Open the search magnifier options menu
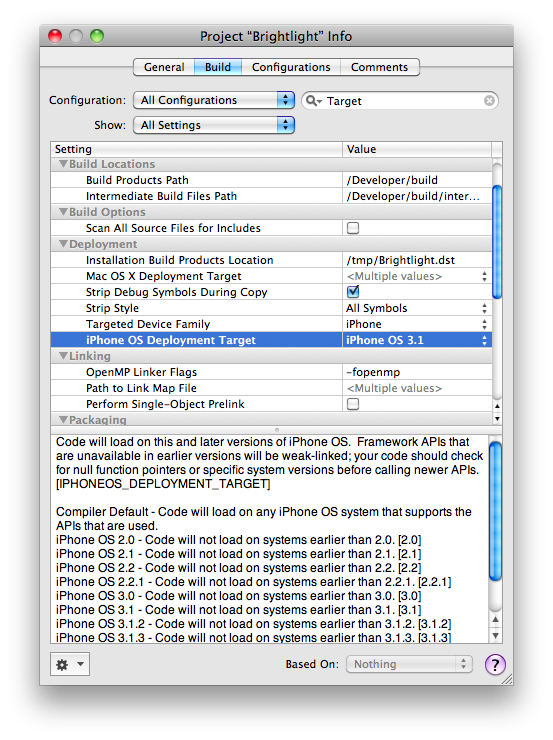Viewport: 553px width, 740px height. coord(313,101)
